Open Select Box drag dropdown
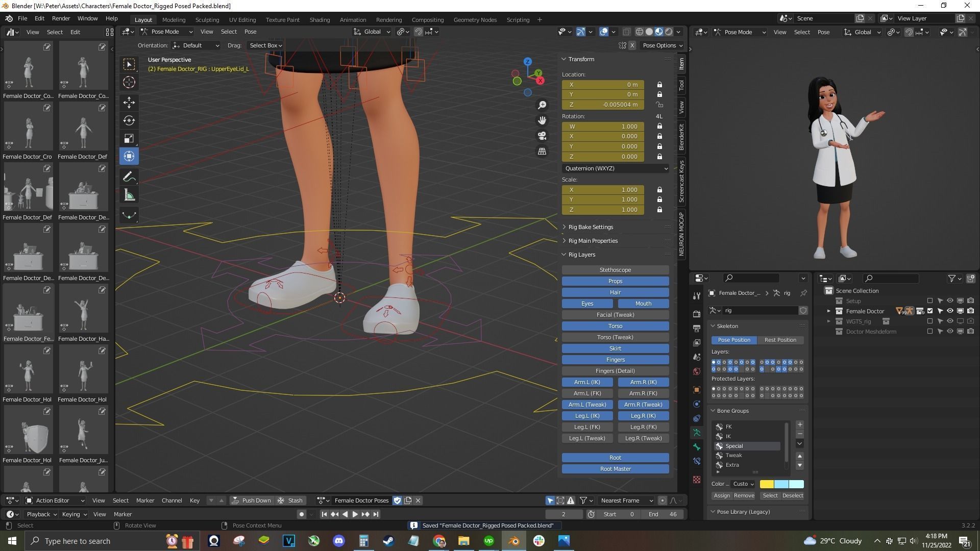This screenshot has width=980, height=551. [x=265, y=45]
